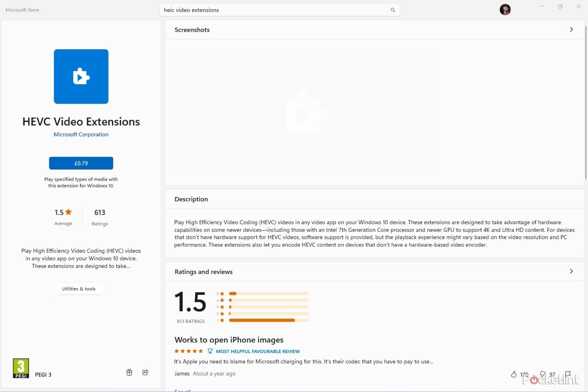Click the search box with heic video extensions
The height and width of the screenshot is (392, 588).
coord(280,10)
